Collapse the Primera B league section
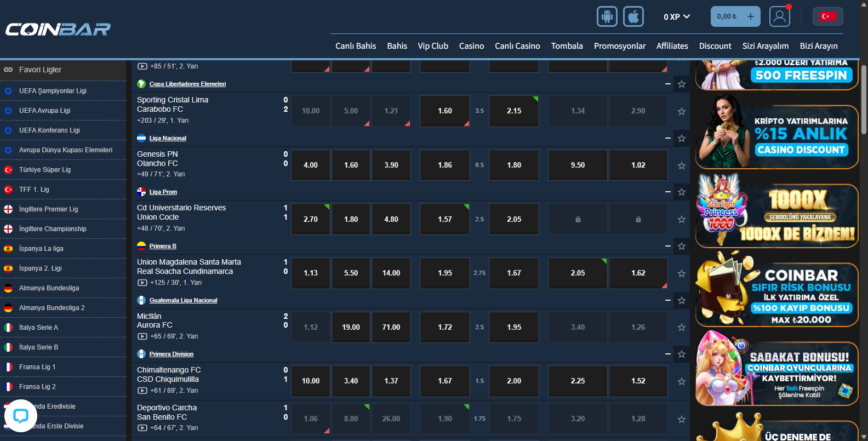The width and height of the screenshot is (868, 441). click(667, 246)
